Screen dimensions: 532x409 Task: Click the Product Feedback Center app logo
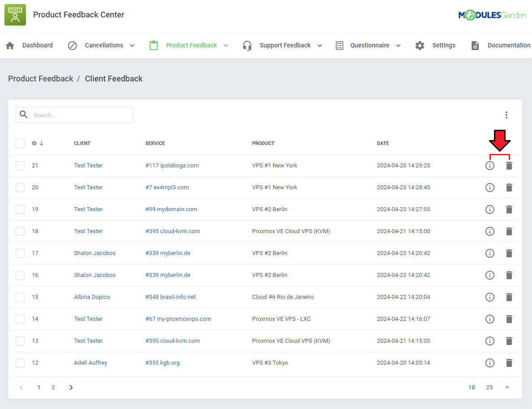tap(15, 15)
